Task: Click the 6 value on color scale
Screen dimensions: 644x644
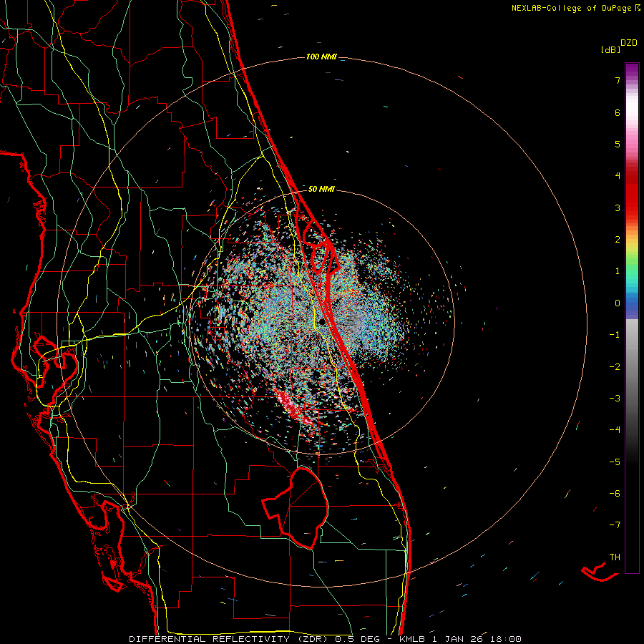Action: 618,112
